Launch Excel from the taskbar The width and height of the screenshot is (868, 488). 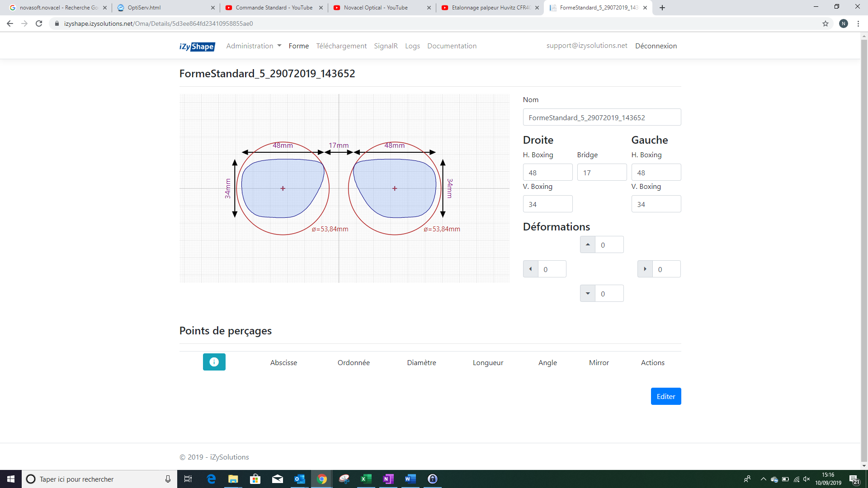366,479
